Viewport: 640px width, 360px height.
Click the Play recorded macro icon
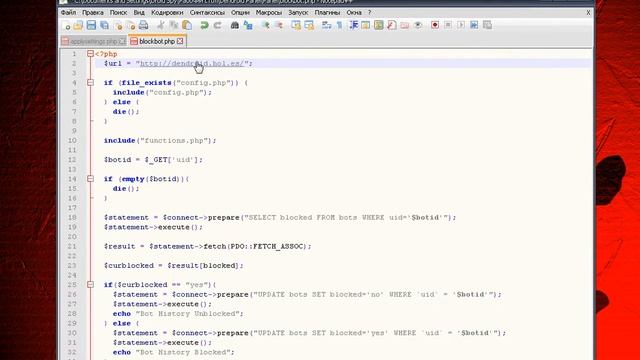click(x=461, y=25)
